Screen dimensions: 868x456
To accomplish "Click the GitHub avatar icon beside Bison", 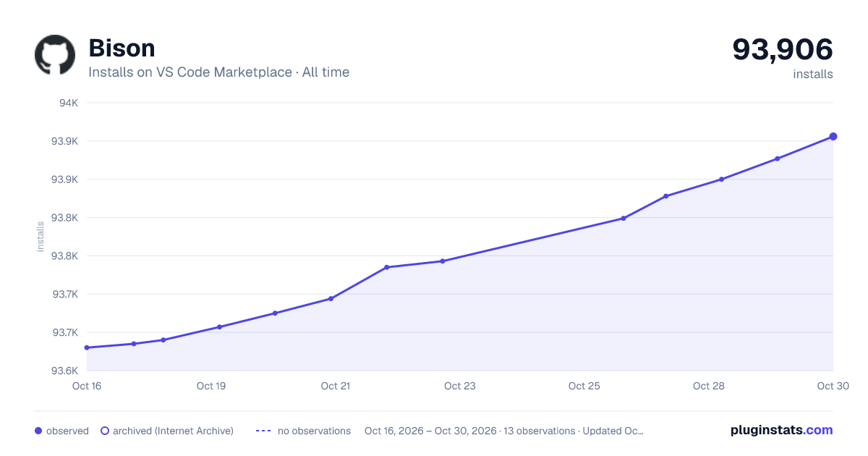I will click(55, 54).
